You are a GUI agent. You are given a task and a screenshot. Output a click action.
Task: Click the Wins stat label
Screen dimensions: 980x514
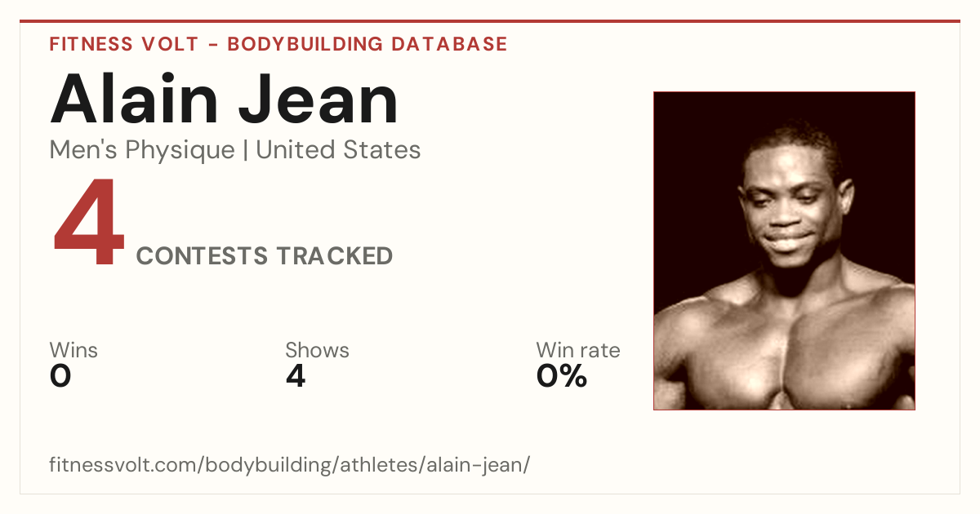(x=73, y=351)
